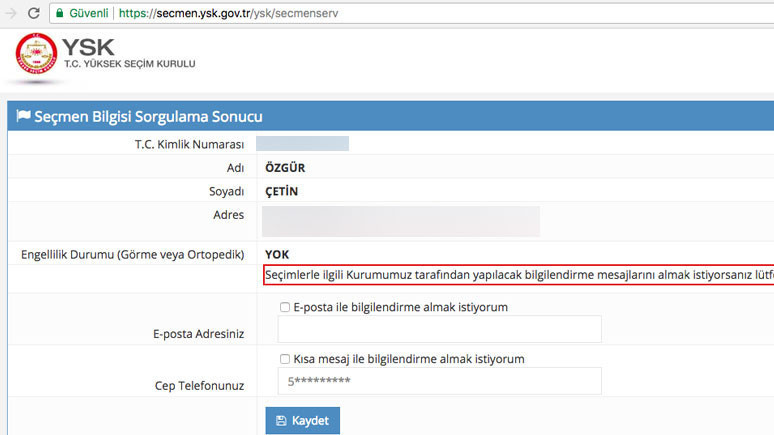Click the green padlock secure icon
The image size is (774, 435).
60,13
